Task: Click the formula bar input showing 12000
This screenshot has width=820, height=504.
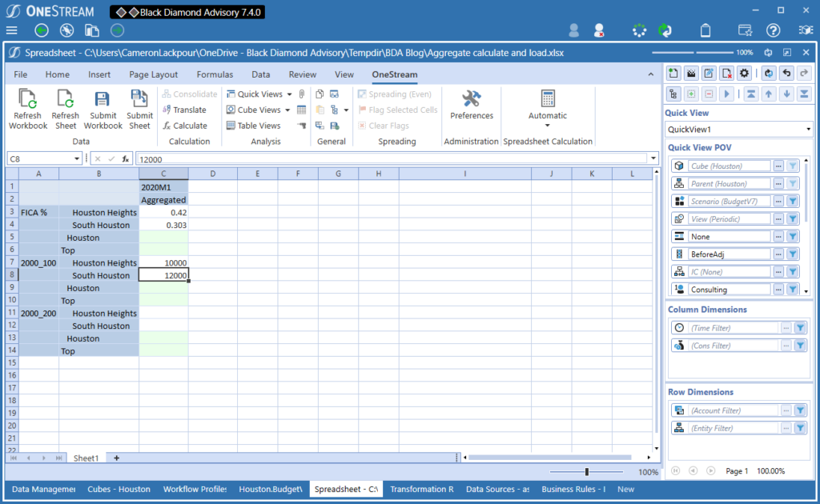Action: [391, 159]
